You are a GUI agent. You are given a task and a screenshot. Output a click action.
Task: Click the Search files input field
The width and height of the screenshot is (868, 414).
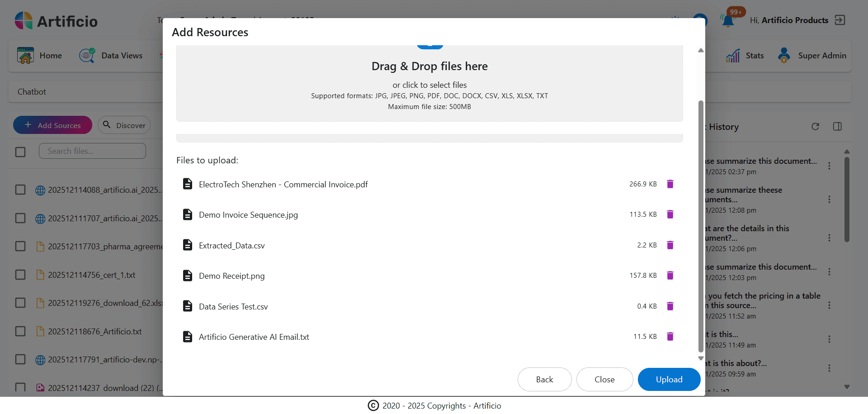pyautogui.click(x=92, y=151)
